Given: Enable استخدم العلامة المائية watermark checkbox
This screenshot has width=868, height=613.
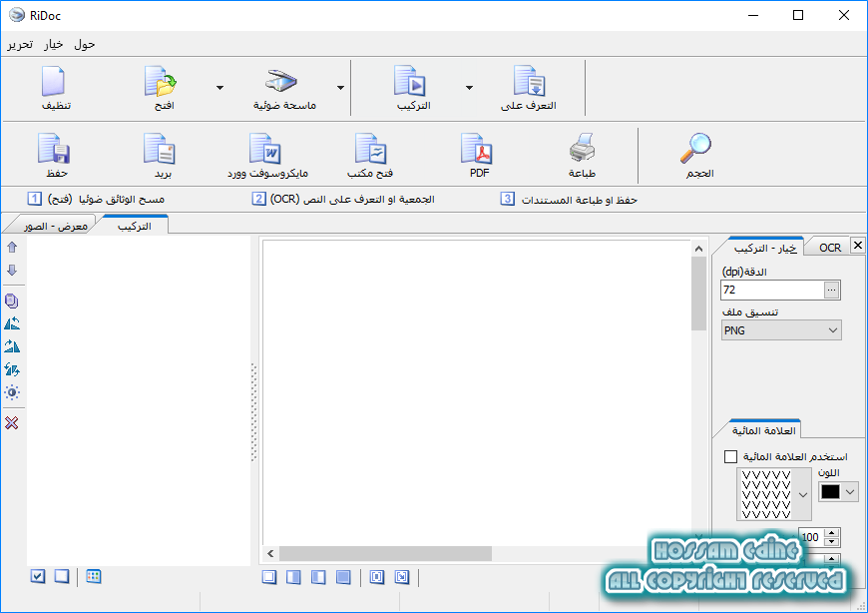Looking at the screenshot, I should point(730,457).
